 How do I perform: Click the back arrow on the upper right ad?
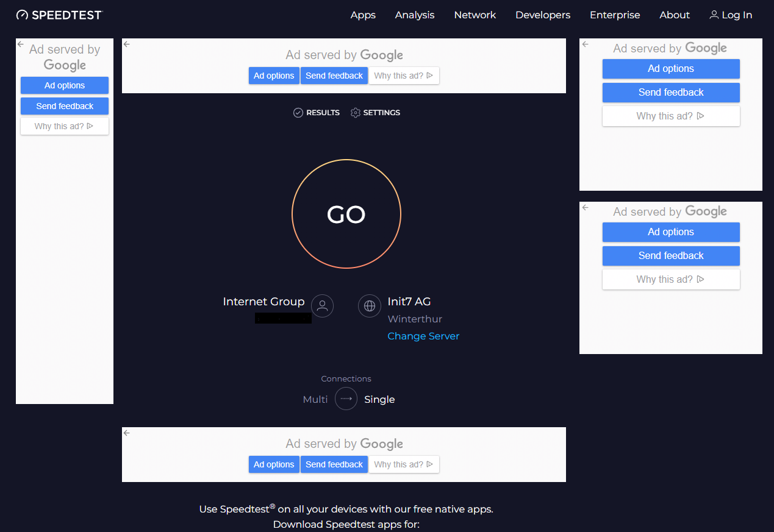585,44
